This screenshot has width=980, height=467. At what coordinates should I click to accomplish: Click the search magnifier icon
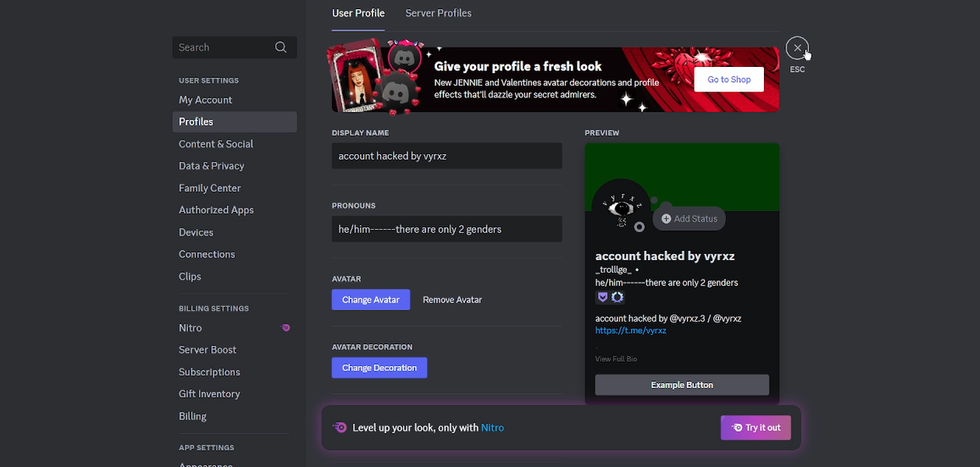coord(280,47)
